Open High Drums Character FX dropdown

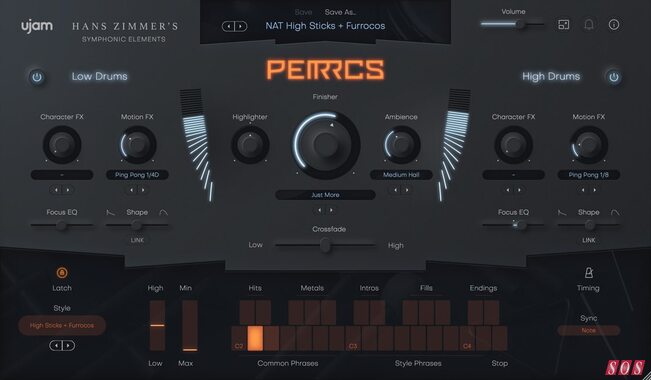click(x=514, y=175)
